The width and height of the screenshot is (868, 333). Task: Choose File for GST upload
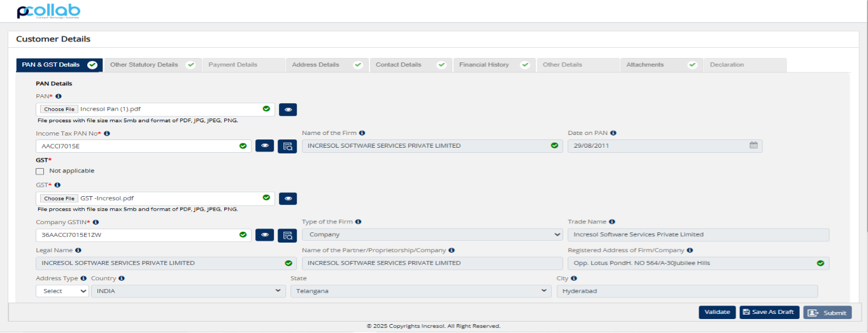(x=59, y=198)
